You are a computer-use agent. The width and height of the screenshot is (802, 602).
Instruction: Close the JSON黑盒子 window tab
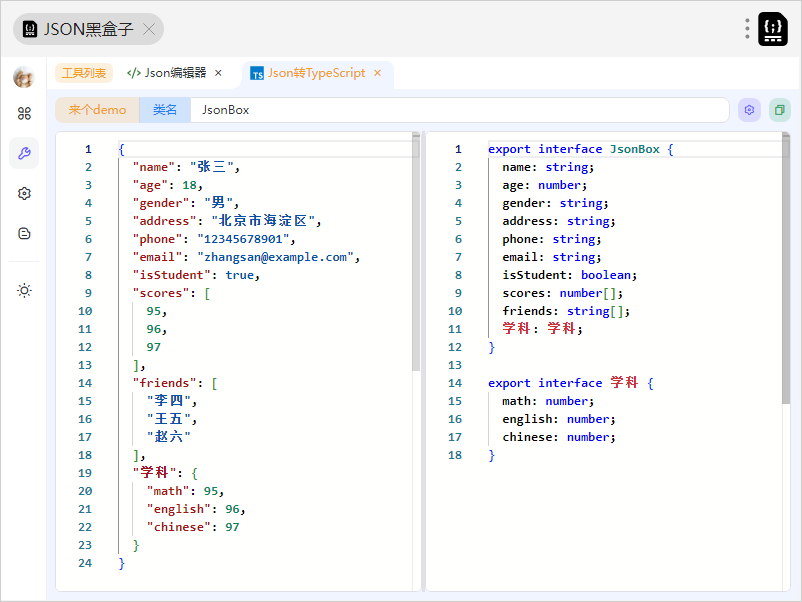pos(149,29)
